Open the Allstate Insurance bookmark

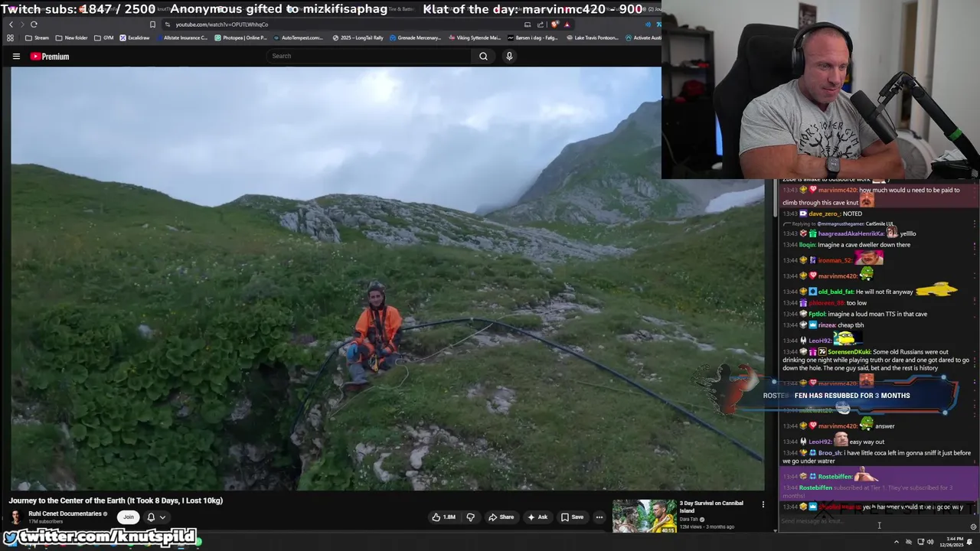point(181,37)
